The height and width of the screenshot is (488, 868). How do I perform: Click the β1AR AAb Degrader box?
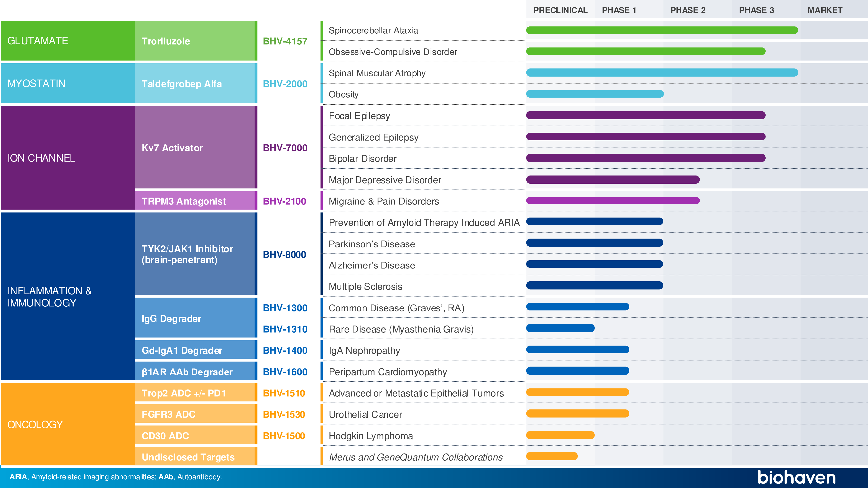196,371
